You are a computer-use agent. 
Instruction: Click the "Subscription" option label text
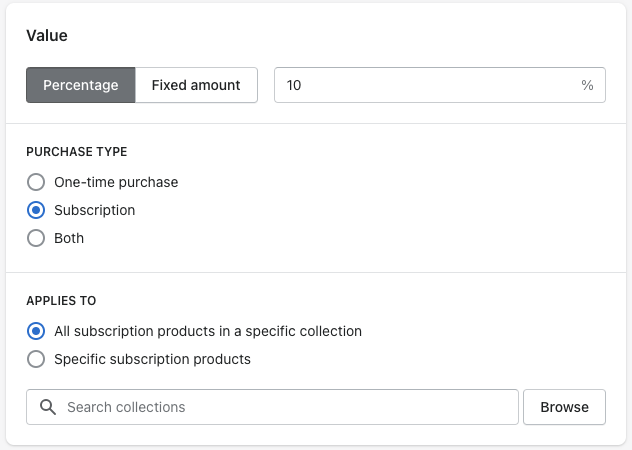(x=95, y=210)
